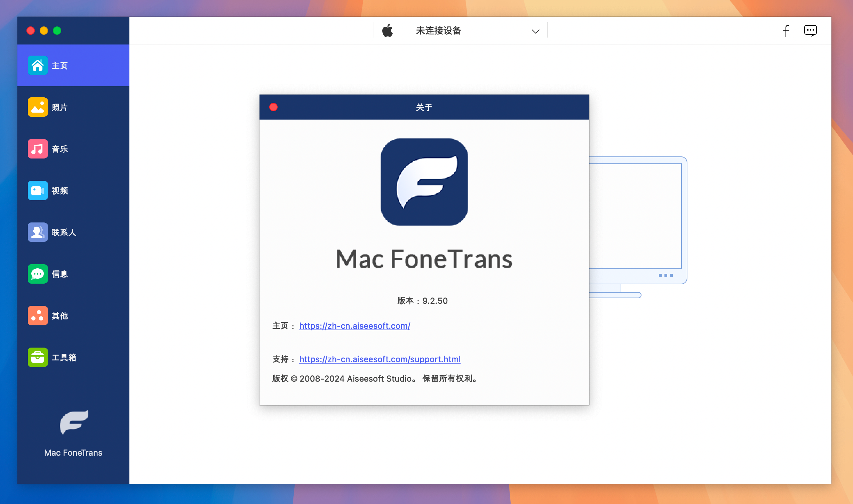This screenshot has height=504, width=853.
Task: Open the 音乐 music note icon
Action: tap(38, 149)
